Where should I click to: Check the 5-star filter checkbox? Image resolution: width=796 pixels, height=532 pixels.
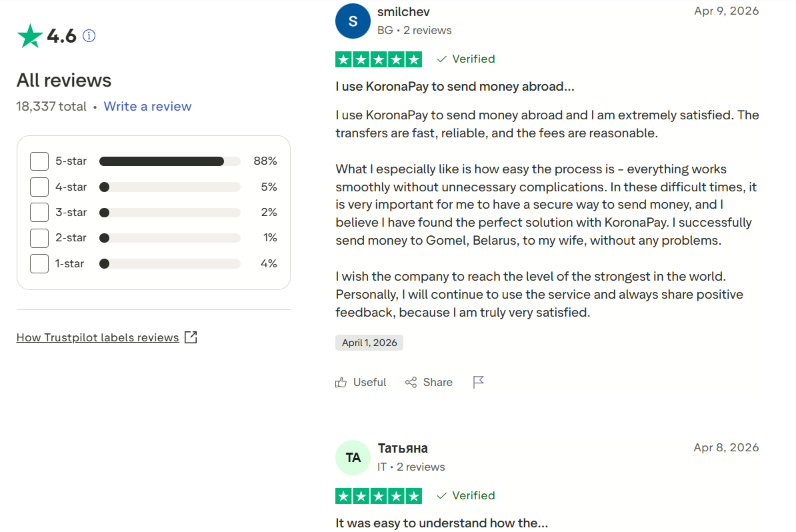(39, 161)
